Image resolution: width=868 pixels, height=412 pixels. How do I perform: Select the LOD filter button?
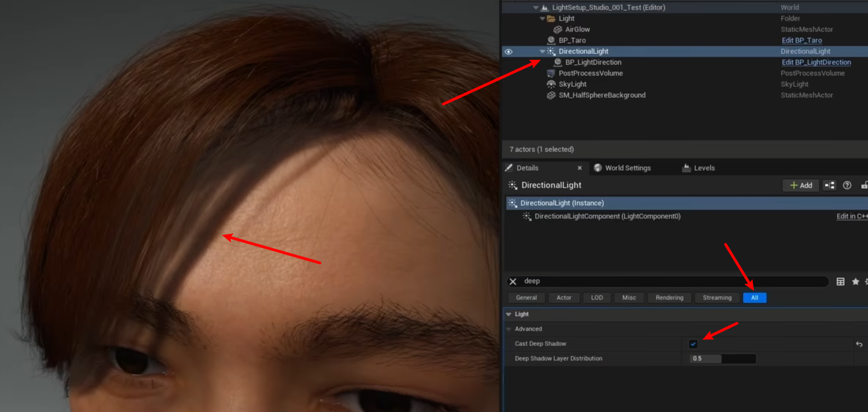(x=597, y=298)
